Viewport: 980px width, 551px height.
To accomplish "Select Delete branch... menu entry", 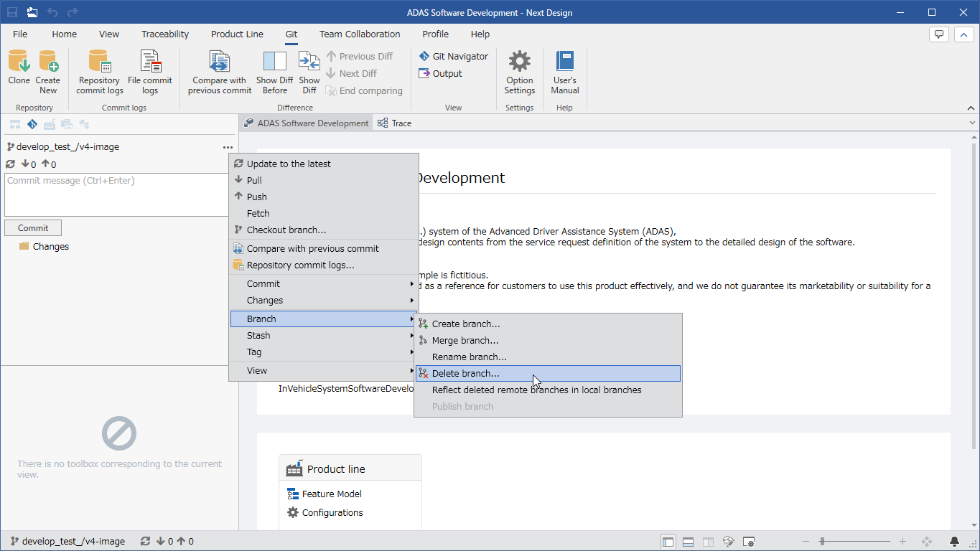I will point(548,373).
